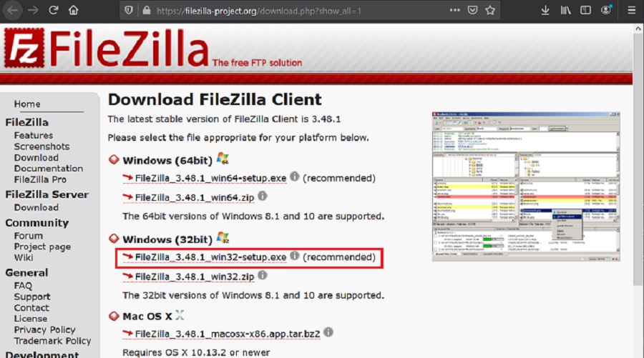Viewport: 644px width, 358px height.
Task: Click the Windows logo next to 64bit heading
Action: (x=223, y=159)
